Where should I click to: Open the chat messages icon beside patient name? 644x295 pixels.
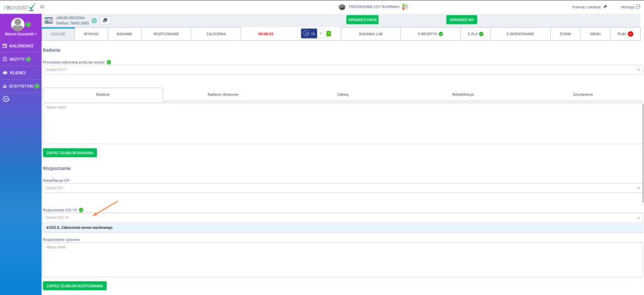coord(104,20)
